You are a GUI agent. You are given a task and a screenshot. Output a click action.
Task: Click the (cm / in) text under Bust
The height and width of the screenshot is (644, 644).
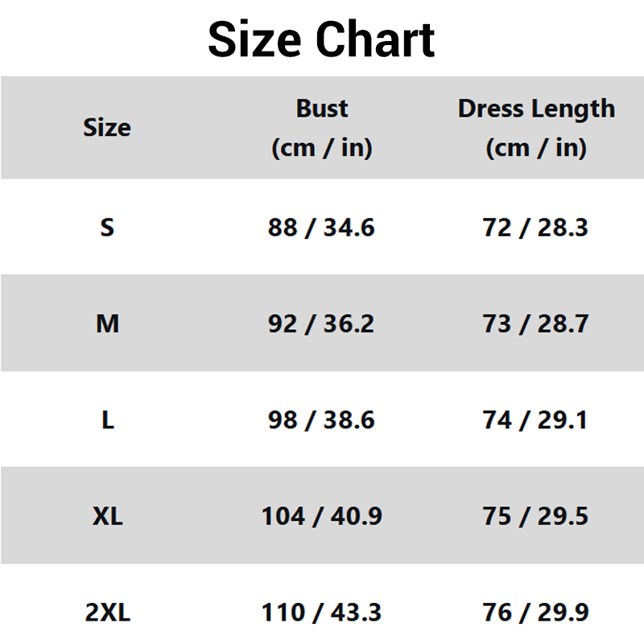click(x=322, y=147)
